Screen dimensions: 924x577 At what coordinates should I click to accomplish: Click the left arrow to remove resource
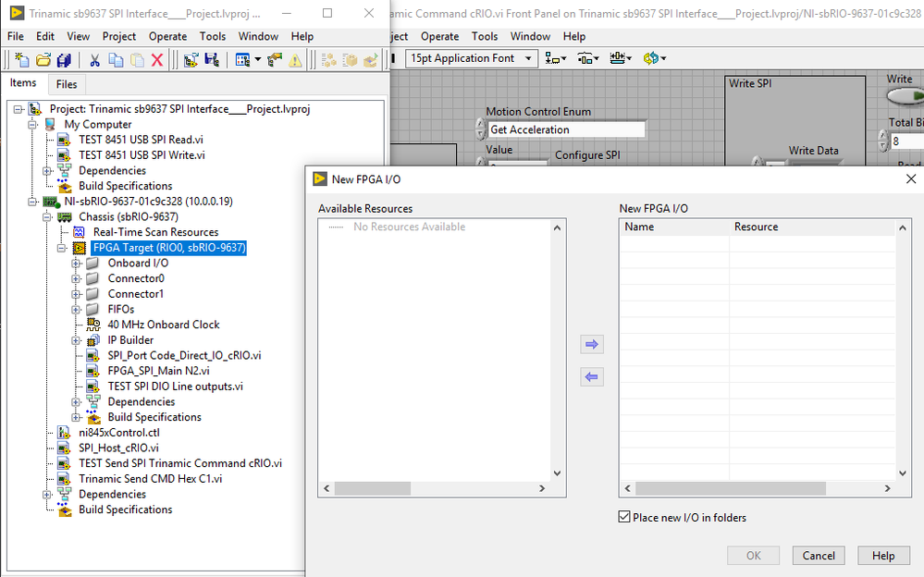[x=592, y=376]
